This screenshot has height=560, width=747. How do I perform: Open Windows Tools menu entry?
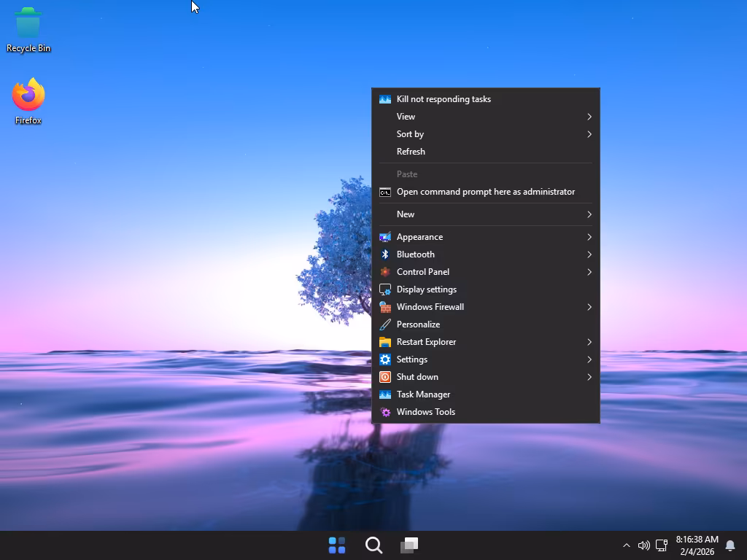pyautogui.click(x=425, y=412)
